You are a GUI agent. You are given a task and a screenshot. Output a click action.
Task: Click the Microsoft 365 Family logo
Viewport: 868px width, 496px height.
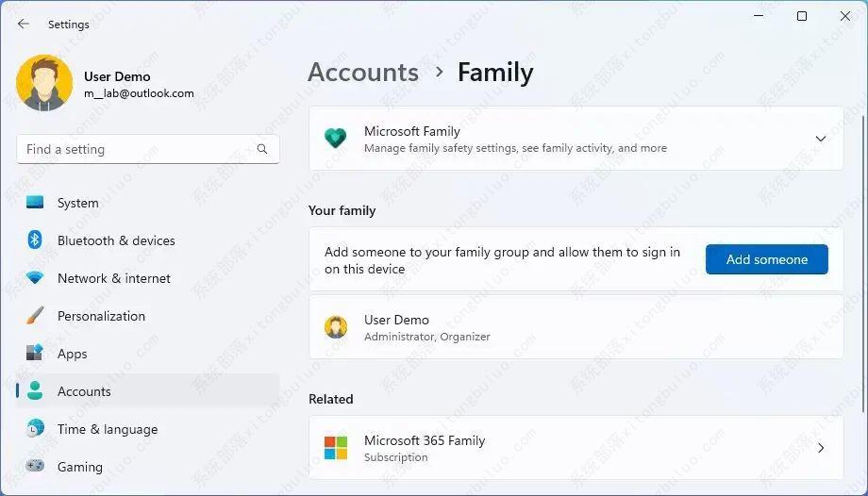pos(335,448)
